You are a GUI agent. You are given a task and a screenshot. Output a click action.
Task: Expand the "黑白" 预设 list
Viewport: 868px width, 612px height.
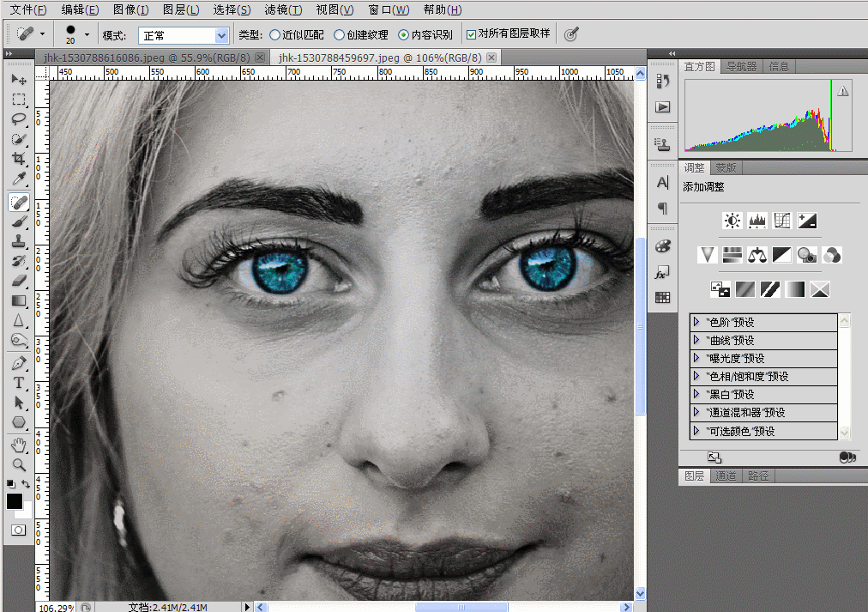coord(696,394)
